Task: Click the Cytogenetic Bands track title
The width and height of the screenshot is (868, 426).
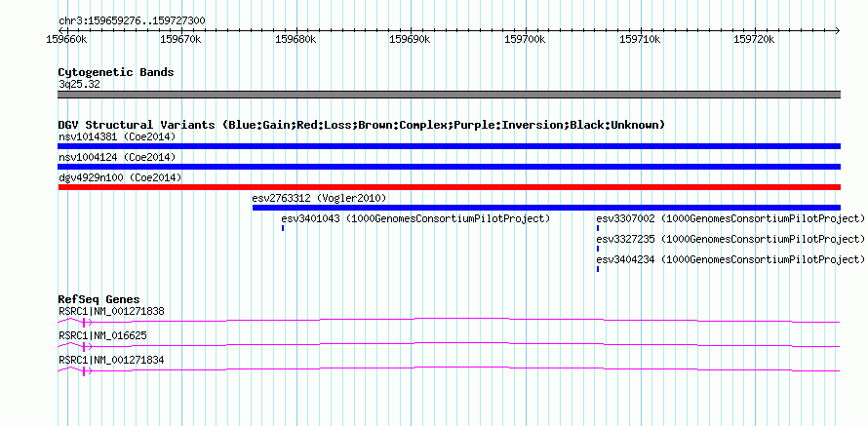Action: pyautogui.click(x=116, y=72)
